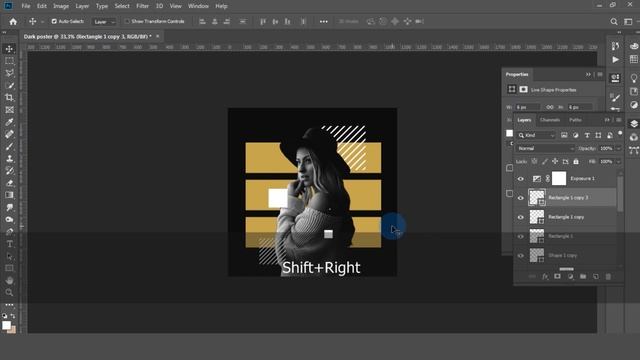Image resolution: width=640 pixels, height=360 pixels.
Task: Open the Fill value dropdown arrow
Action: [618, 162]
